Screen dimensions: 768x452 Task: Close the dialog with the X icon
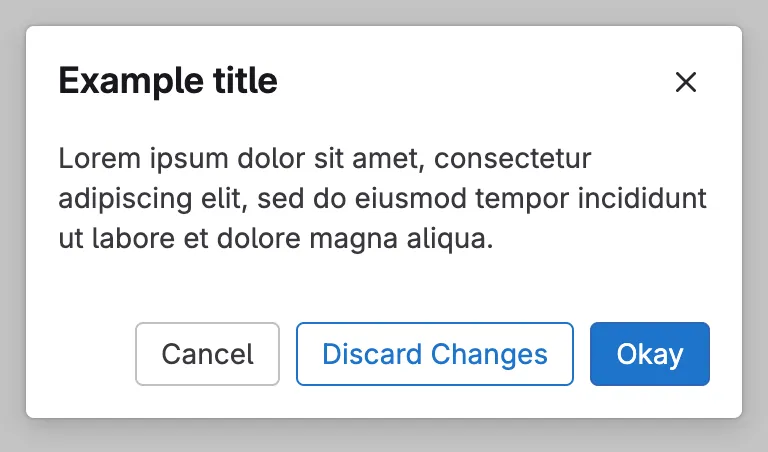pos(685,82)
